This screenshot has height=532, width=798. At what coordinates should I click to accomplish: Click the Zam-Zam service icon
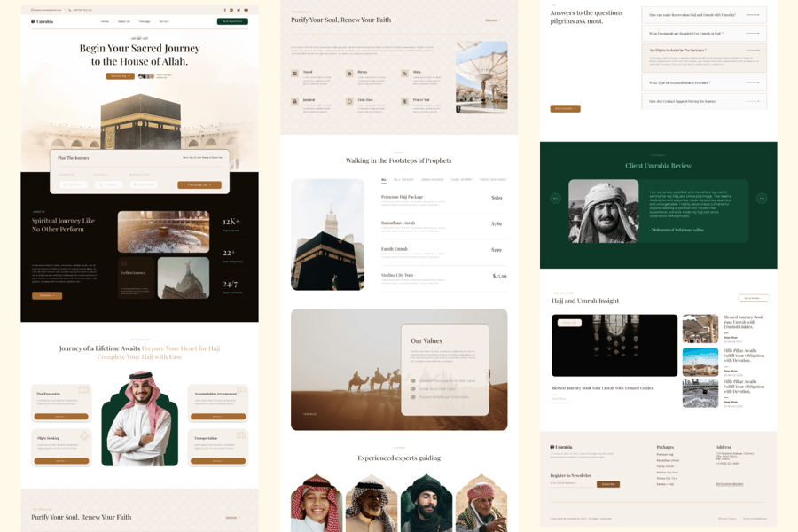click(349, 101)
